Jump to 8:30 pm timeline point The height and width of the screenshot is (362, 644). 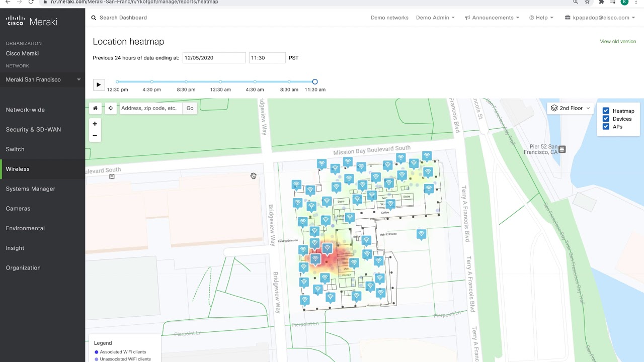[x=186, y=81]
